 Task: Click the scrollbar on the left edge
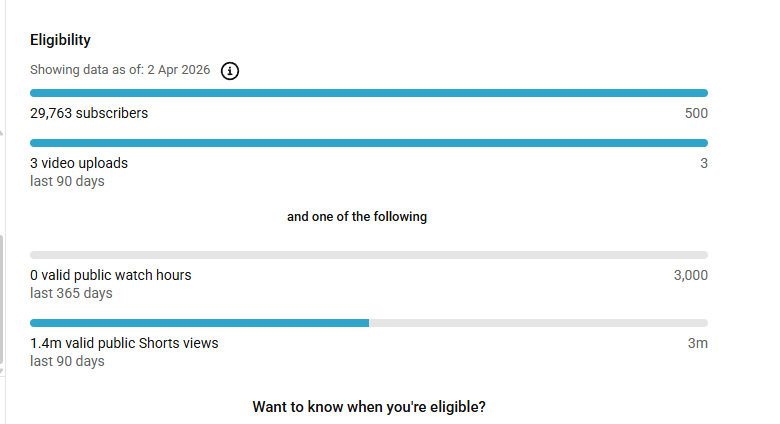pos(2,300)
